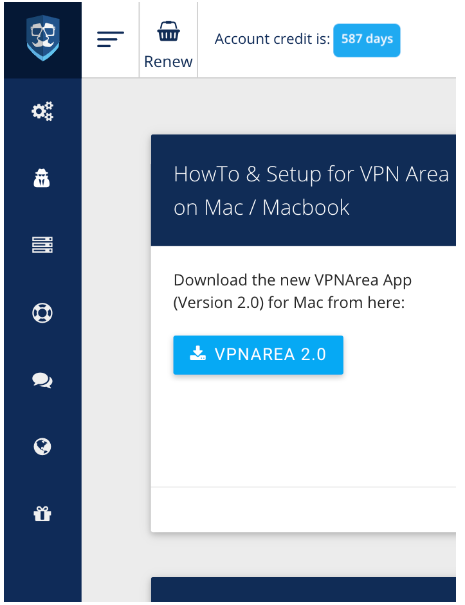Click the globe sidebar icon

(42, 447)
